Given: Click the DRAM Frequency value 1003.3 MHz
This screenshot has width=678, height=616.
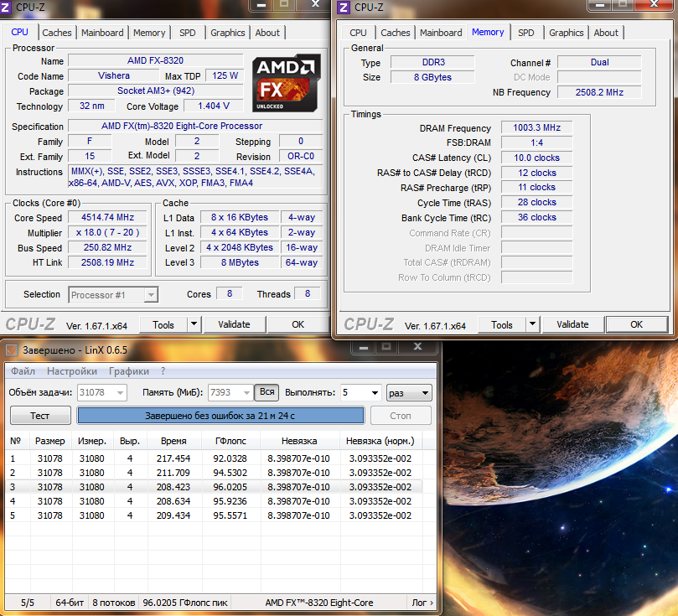Looking at the screenshot, I should click(x=536, y=128).
